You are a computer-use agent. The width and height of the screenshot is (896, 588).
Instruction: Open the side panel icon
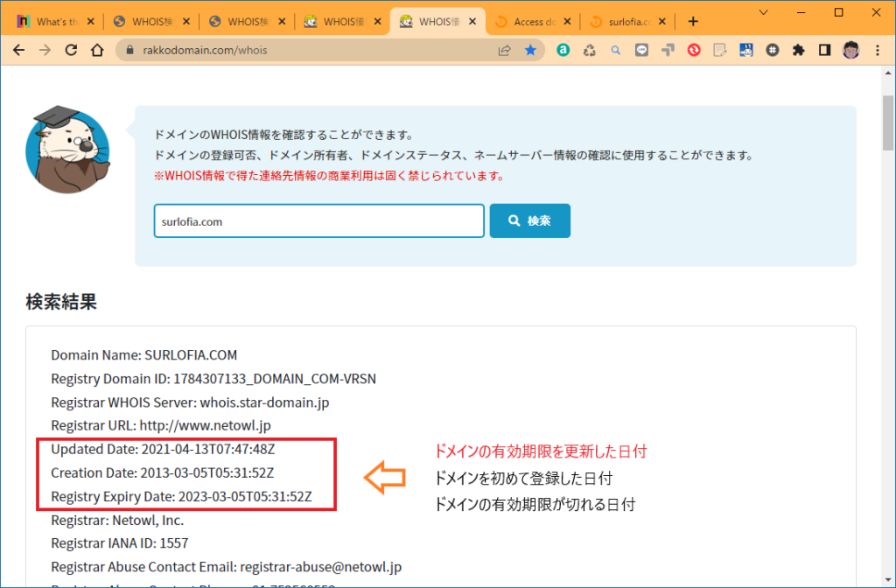823,50
